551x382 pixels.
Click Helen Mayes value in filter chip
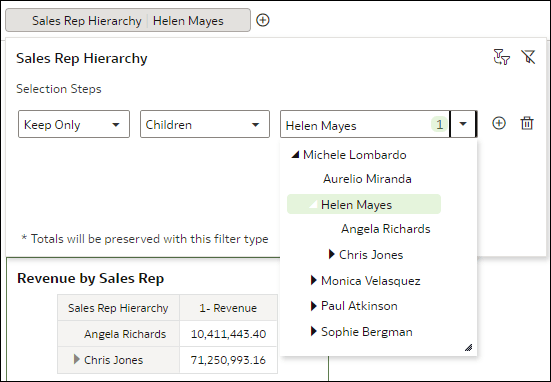pyautogui.click(x=188, y=21)
